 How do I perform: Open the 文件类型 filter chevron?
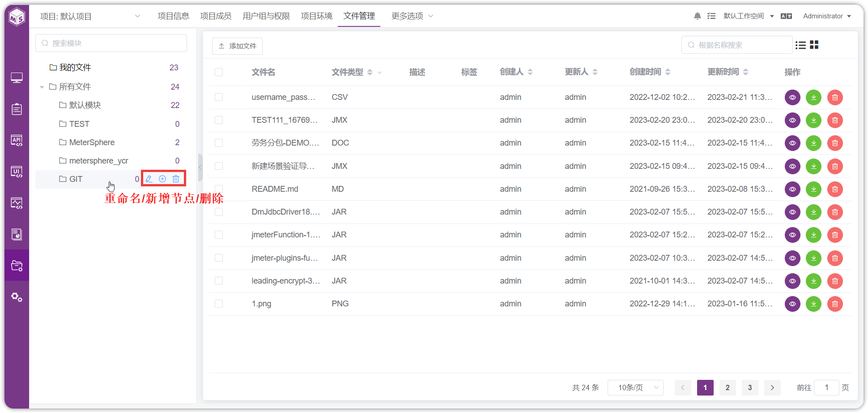[x=380, y=72]
